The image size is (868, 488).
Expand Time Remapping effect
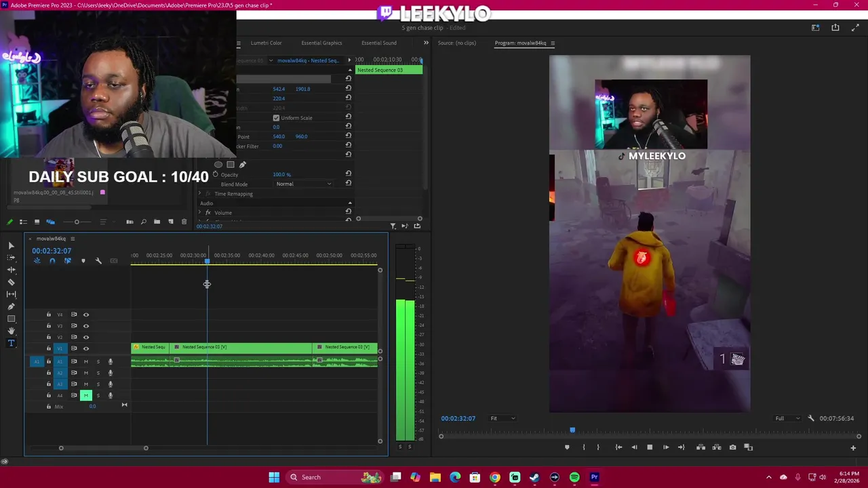tap(199, 194)
